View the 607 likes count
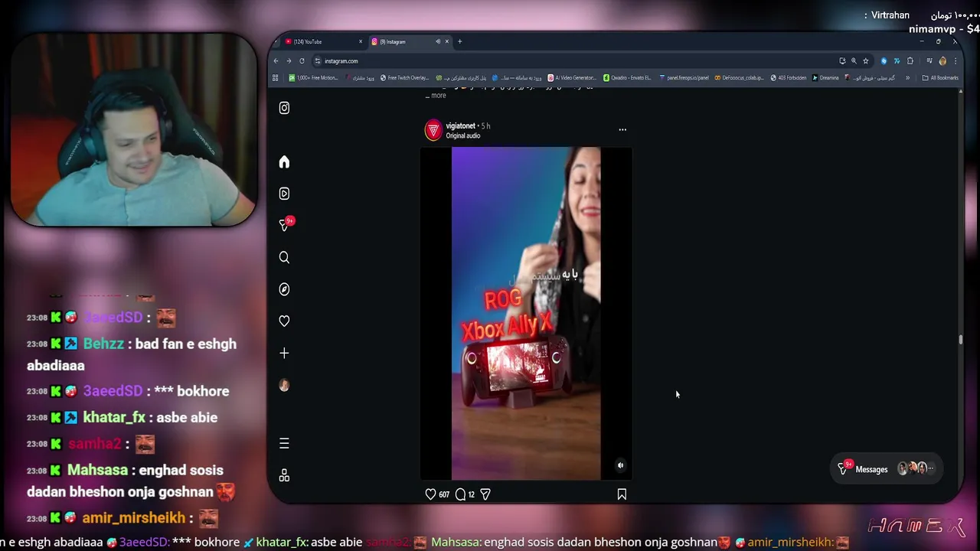Viewport: 980px width, 551px height. (x=444, y=494)
